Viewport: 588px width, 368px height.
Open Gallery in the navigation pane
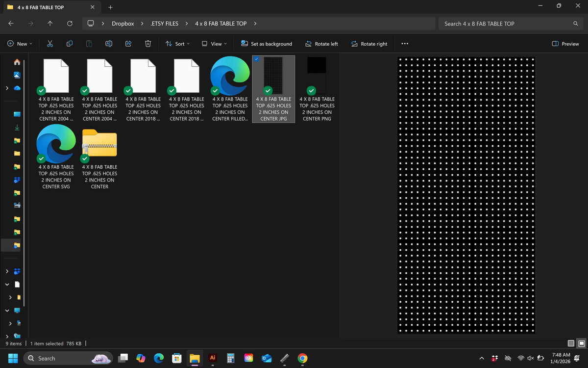(17, 75)
